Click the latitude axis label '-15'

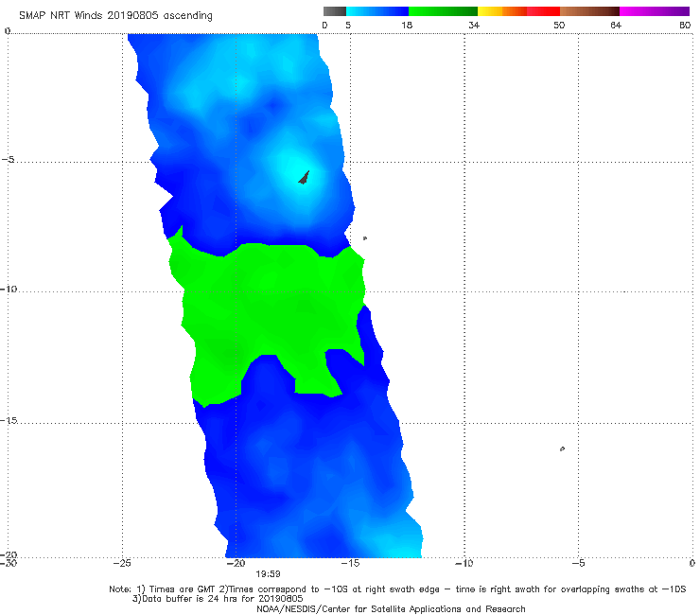coord(9,420)
